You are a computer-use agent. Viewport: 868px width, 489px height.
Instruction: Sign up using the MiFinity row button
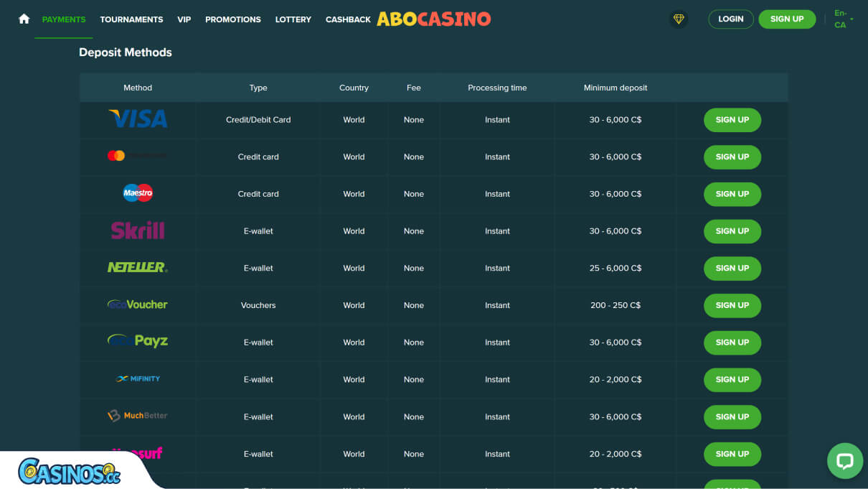click(732, 380)
